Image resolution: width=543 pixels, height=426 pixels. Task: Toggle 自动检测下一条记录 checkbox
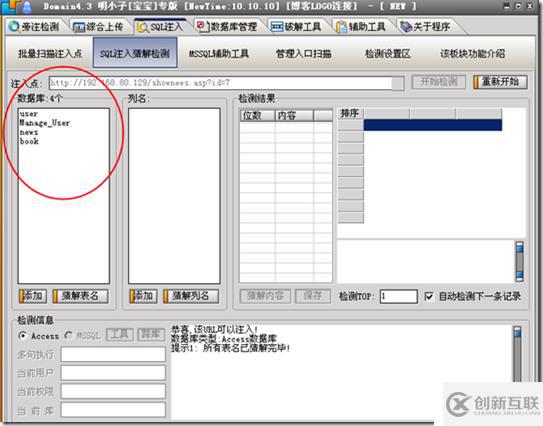[x=429, y=296]
